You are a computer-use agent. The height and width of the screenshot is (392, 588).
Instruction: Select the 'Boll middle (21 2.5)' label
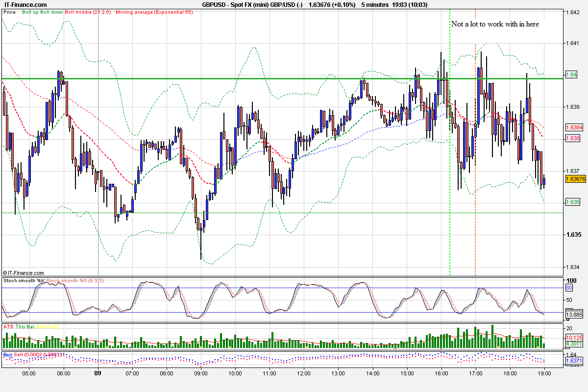89,12
